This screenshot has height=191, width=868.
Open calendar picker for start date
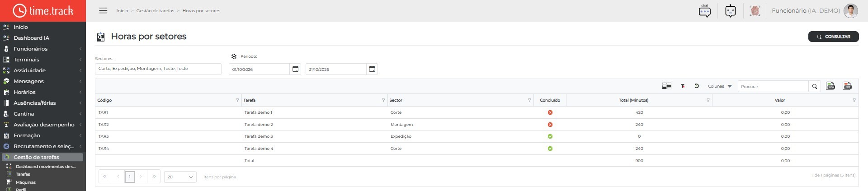295,69
